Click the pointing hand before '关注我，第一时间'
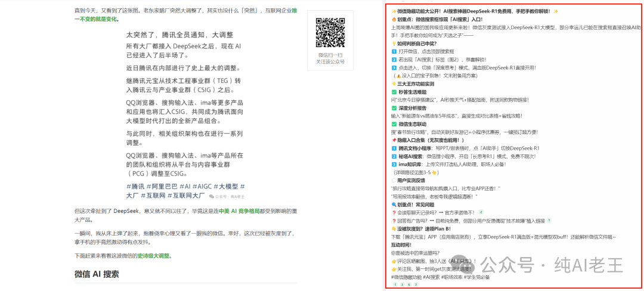 394,269
